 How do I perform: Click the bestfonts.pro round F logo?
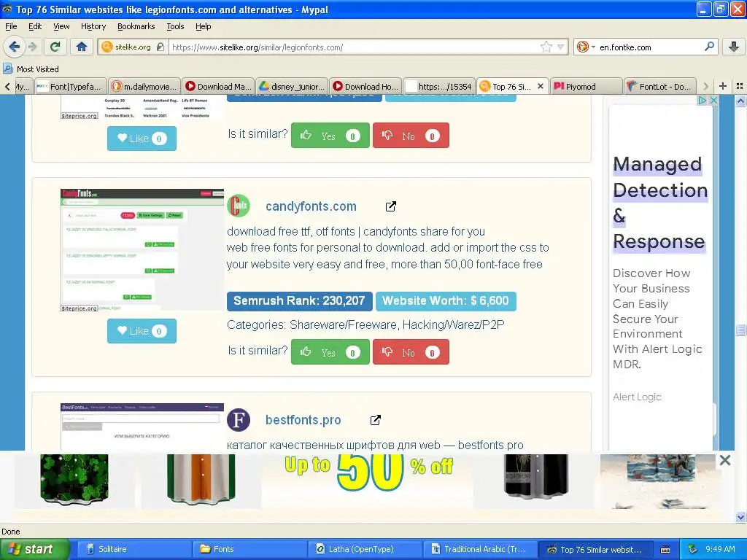pos(239,420)
